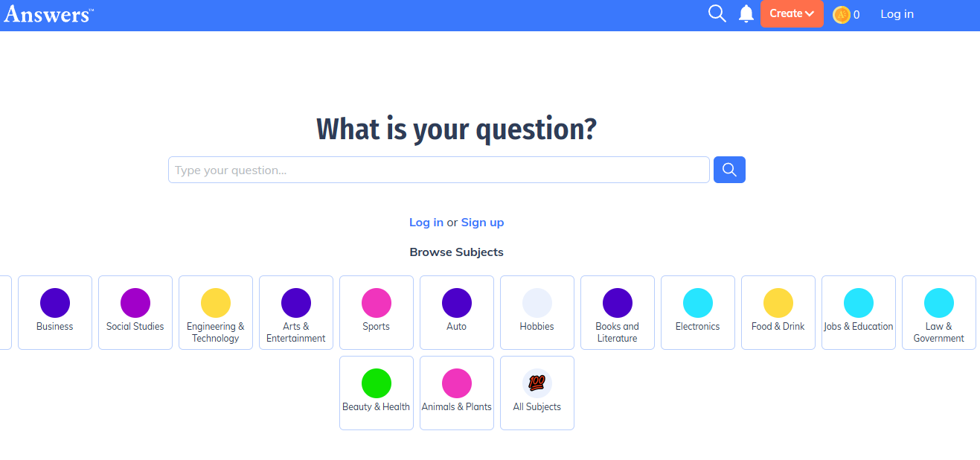Open the Business subject card
This screenshot has height=460, width=980.
tap(55, 312)
